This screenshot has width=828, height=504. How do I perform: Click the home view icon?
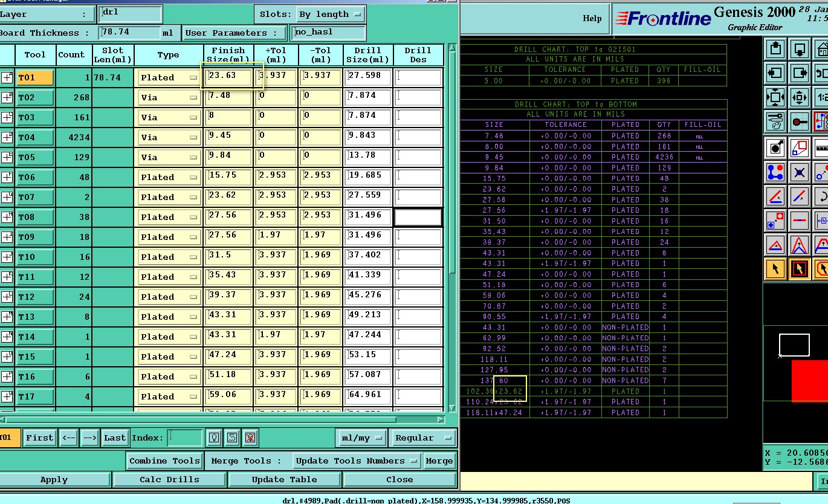821,50
